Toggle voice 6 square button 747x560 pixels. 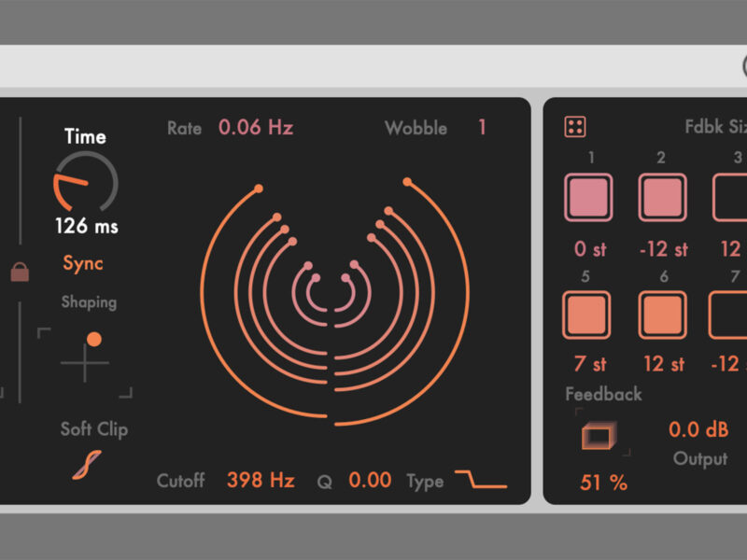coord(663,315)
